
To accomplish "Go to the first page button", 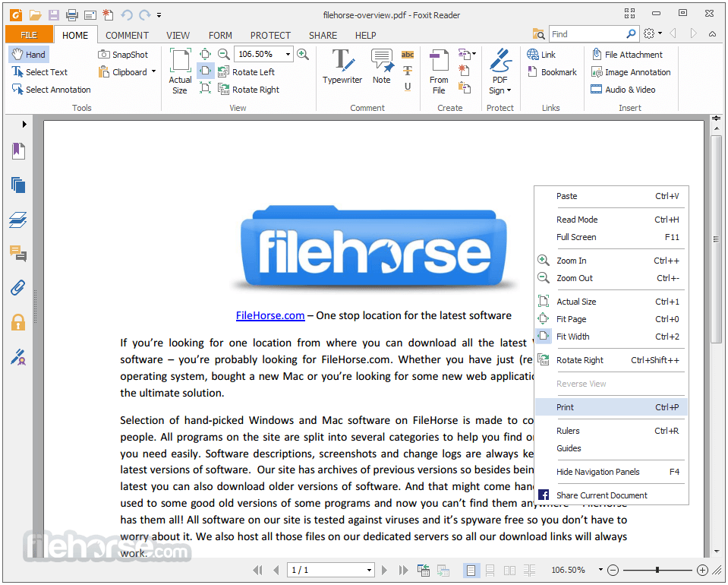I will coord(257,570).
